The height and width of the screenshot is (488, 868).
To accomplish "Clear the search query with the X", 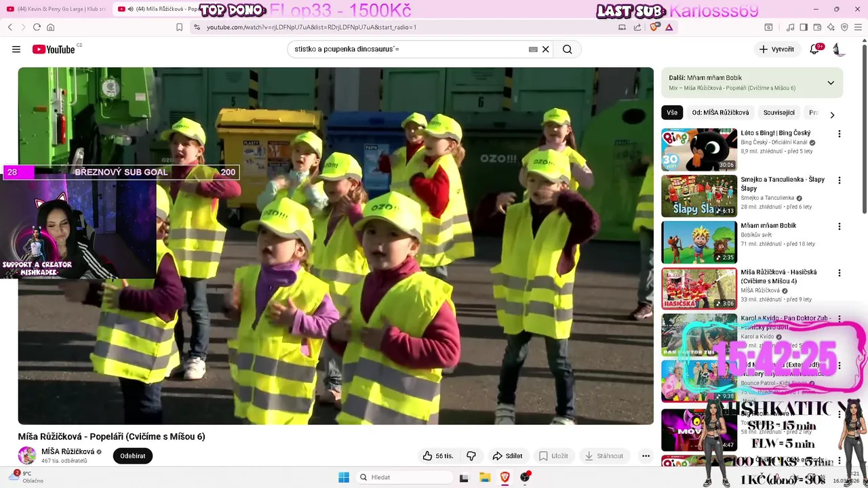I will click(545, 49).
